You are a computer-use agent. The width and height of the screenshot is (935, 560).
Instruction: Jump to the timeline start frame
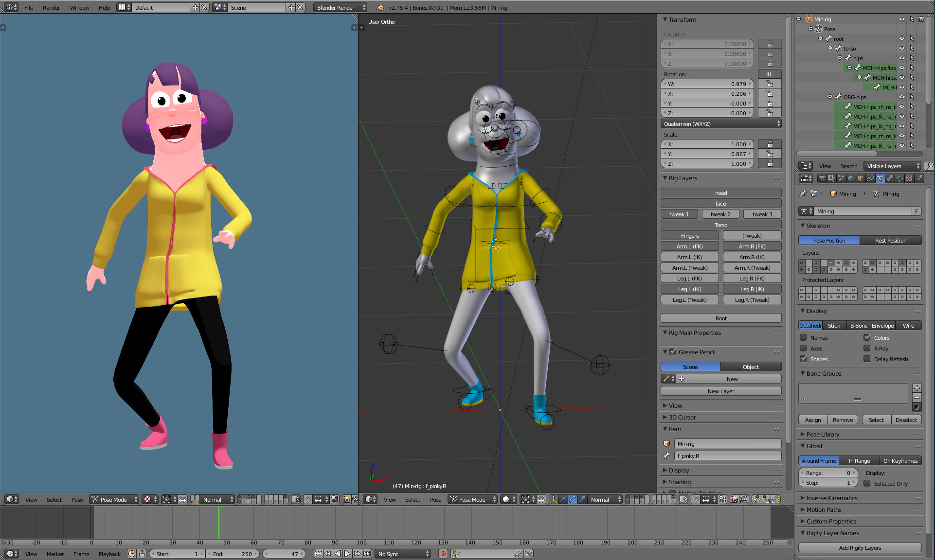(x=318, y=554)
